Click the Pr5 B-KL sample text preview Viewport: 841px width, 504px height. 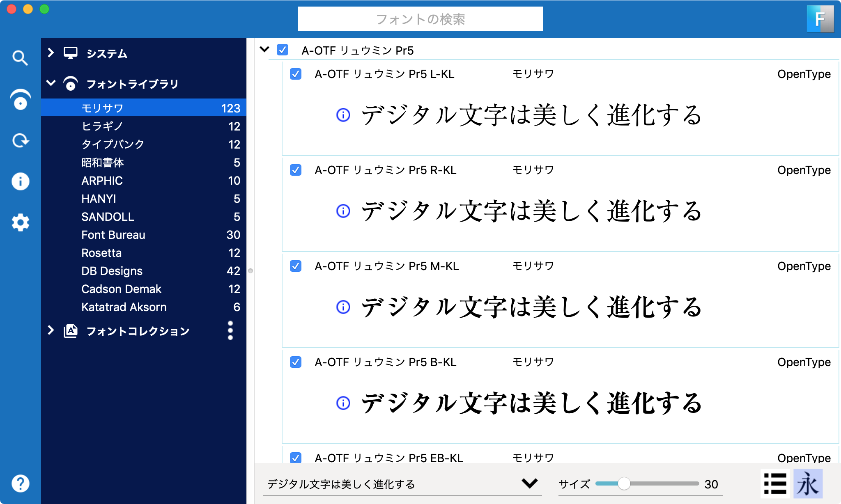point(531,403)
